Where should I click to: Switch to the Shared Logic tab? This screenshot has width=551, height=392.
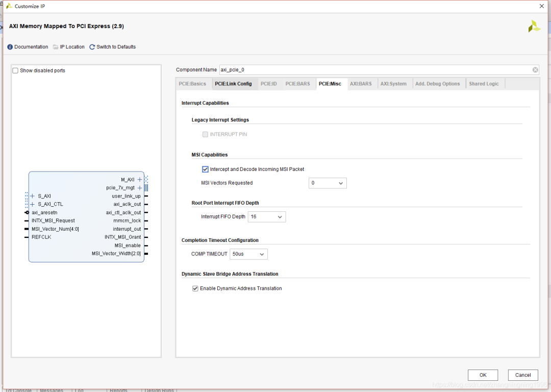[484, 84]
